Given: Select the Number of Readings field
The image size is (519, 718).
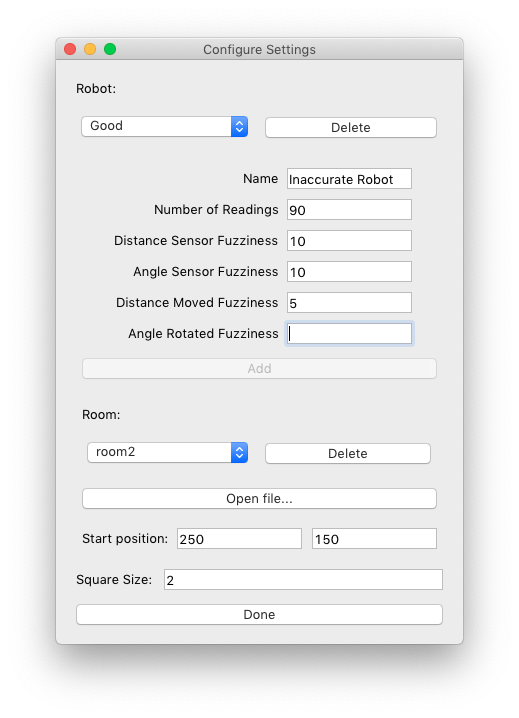Looking at the screenshot, I should (349, 210).
